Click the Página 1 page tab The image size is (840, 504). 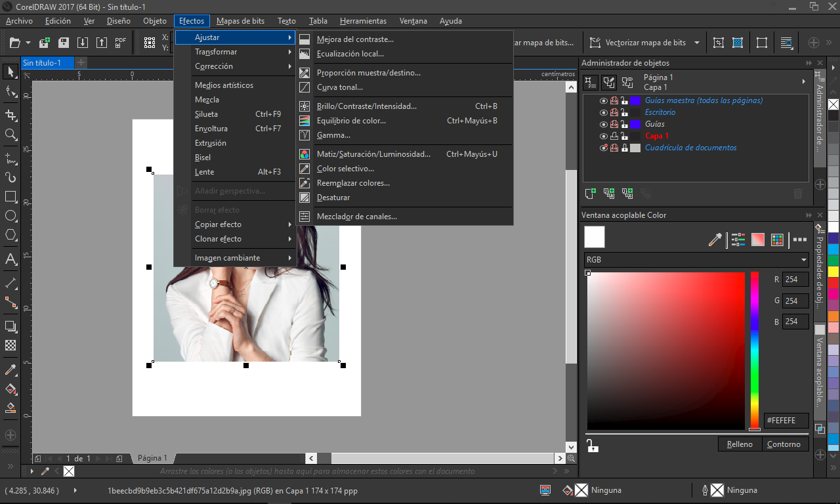click(152, 458)
